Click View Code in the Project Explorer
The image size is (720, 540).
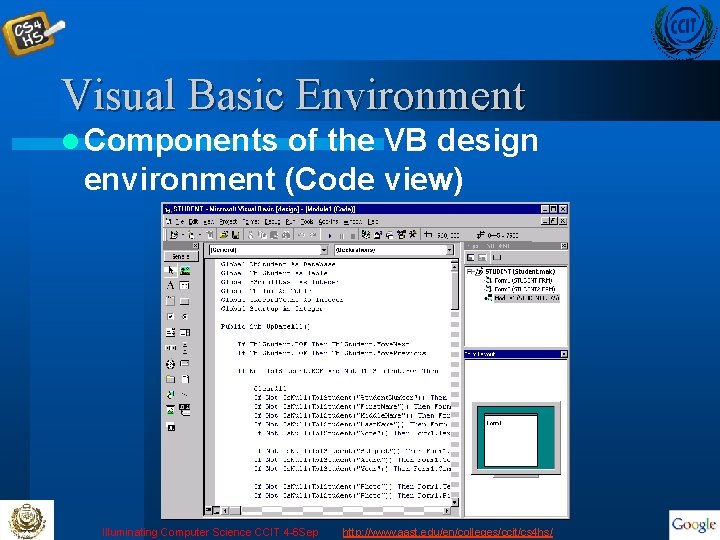pos(470,258)
